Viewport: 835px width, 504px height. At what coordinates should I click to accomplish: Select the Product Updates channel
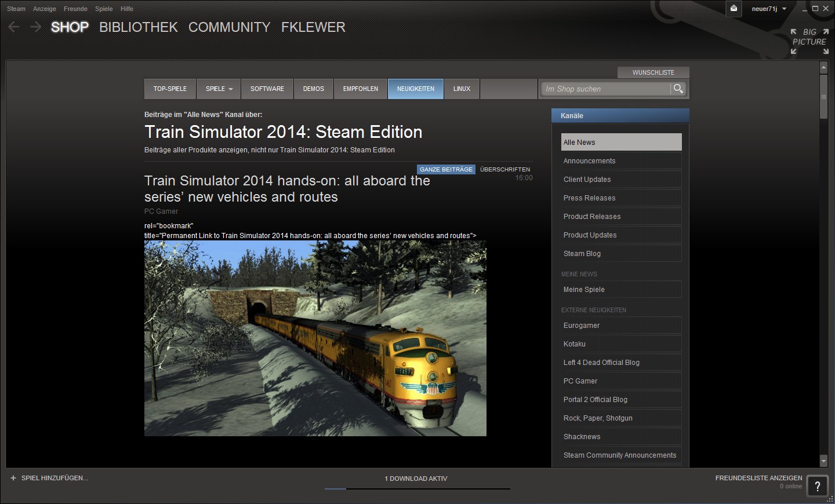click(622, 235)
